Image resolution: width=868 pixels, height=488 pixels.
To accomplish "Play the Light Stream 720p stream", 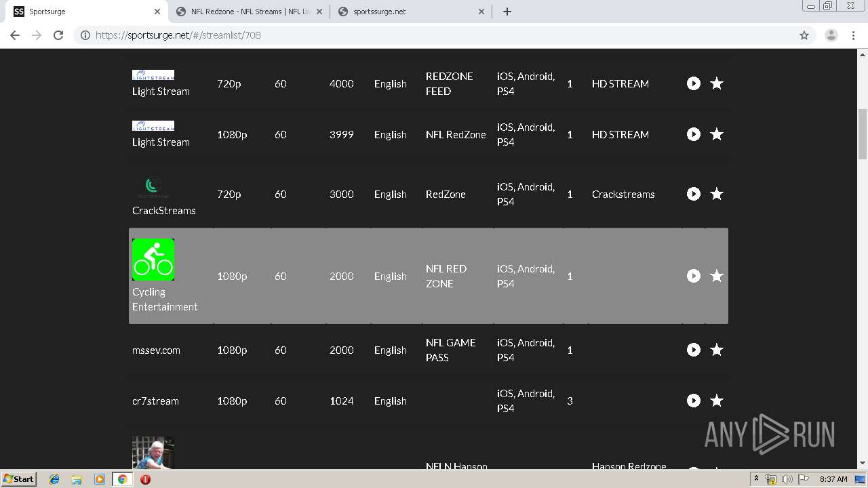I will point(693,83).
